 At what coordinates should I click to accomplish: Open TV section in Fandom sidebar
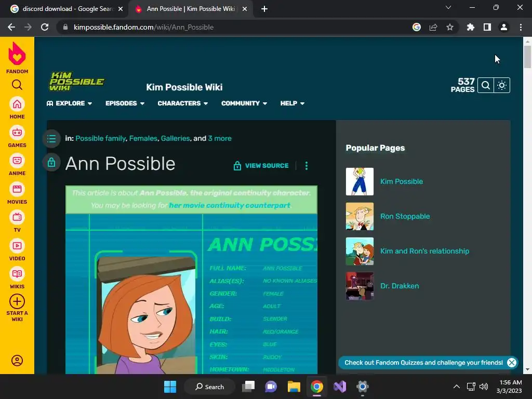(x=17, y=221)
